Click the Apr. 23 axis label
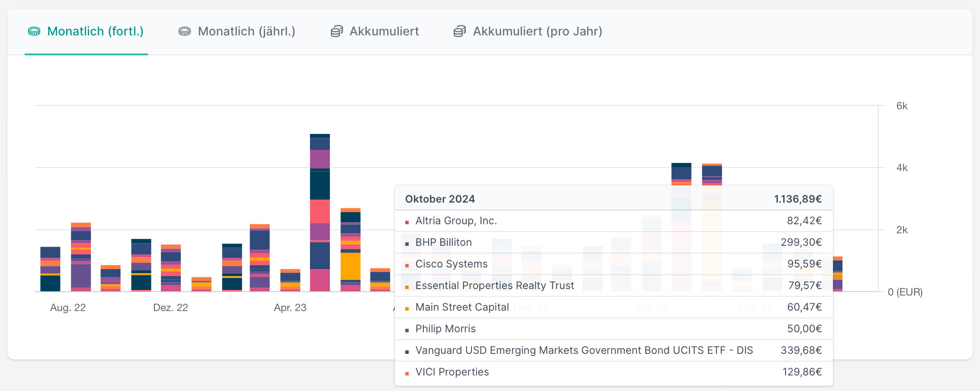 click(290, 308)
